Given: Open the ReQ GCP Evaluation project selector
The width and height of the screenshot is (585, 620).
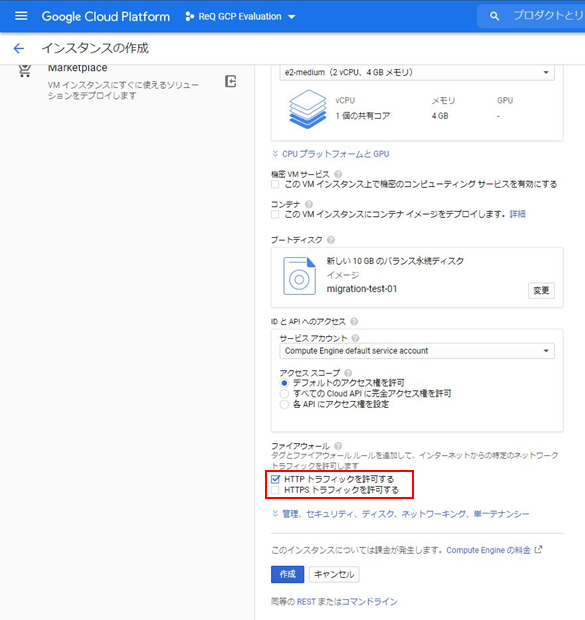Looking at the screenshot, I should [240, 17].
